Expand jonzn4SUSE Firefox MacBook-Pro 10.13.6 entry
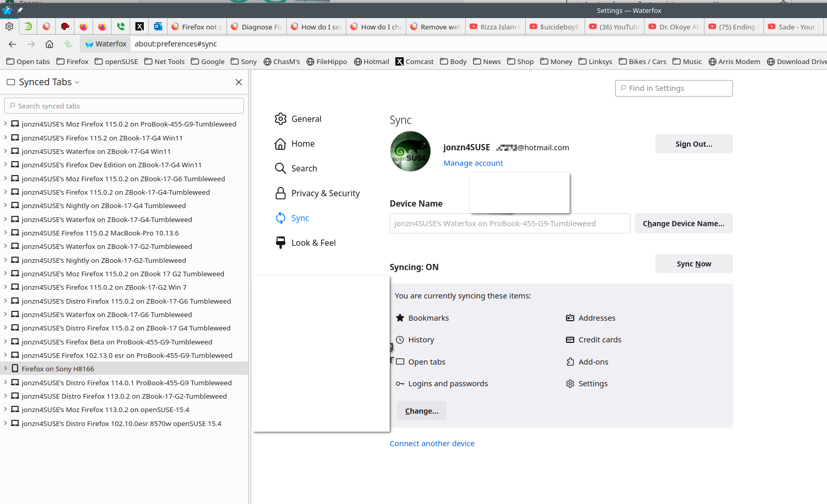 click(6, 233)
